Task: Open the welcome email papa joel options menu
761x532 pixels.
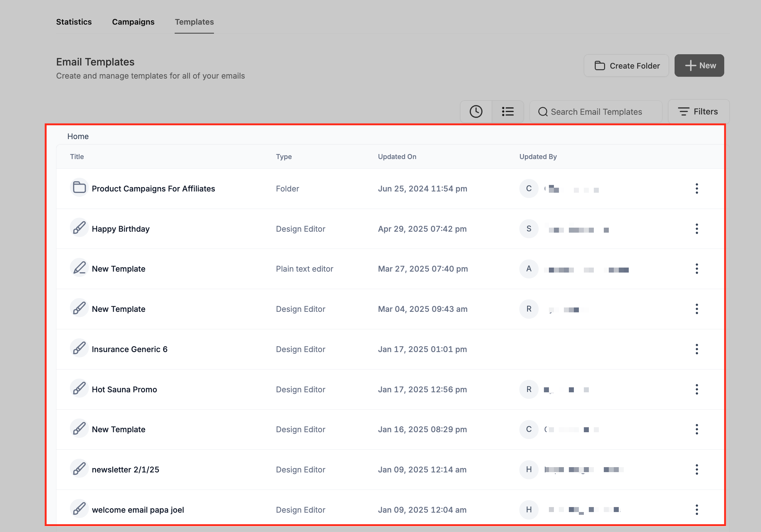Action: coord(696,510)
